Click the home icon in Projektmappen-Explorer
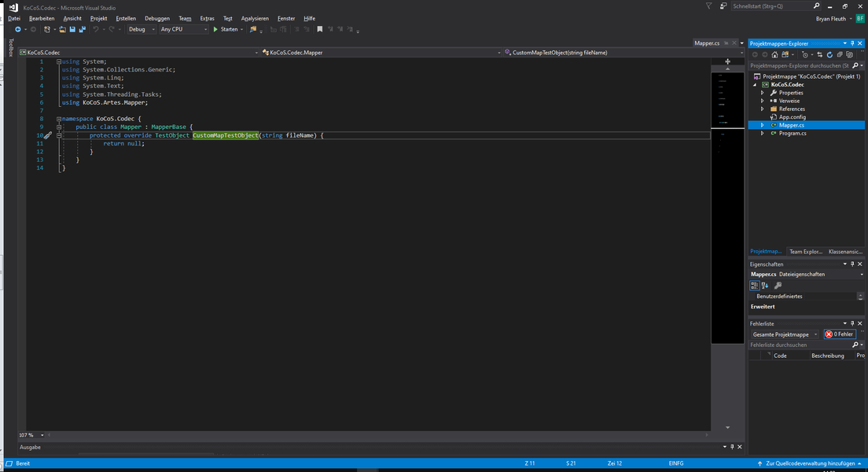The width and height of the screenshot is (868, 472). [x=774, y=55]
